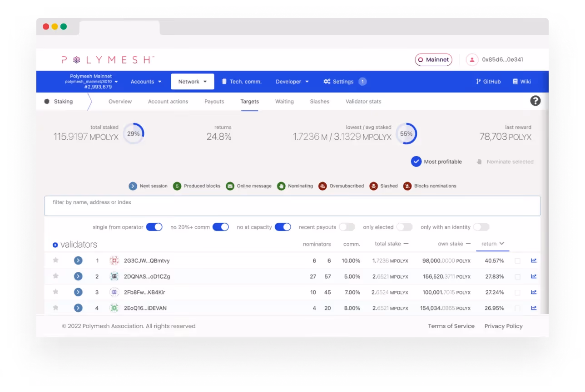Click the identicon of validator 2EoQ16...iDEVAN
The image size is (585, 392).
click(x=114, y=308)
